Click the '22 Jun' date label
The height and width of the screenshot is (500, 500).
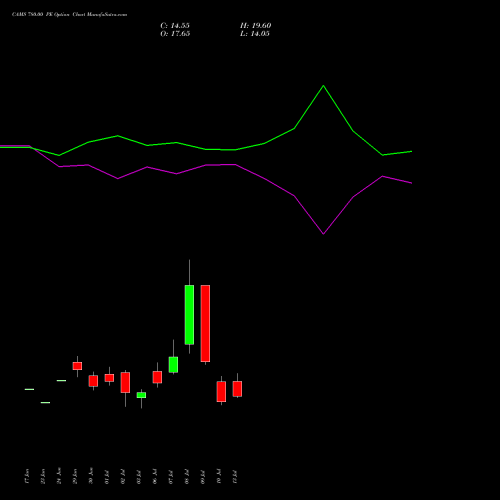pyautogui.click(x=43, y=476)
